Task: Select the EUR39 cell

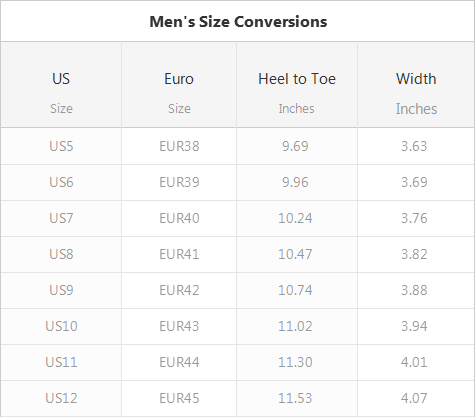Action: click(x=179, y=182)
